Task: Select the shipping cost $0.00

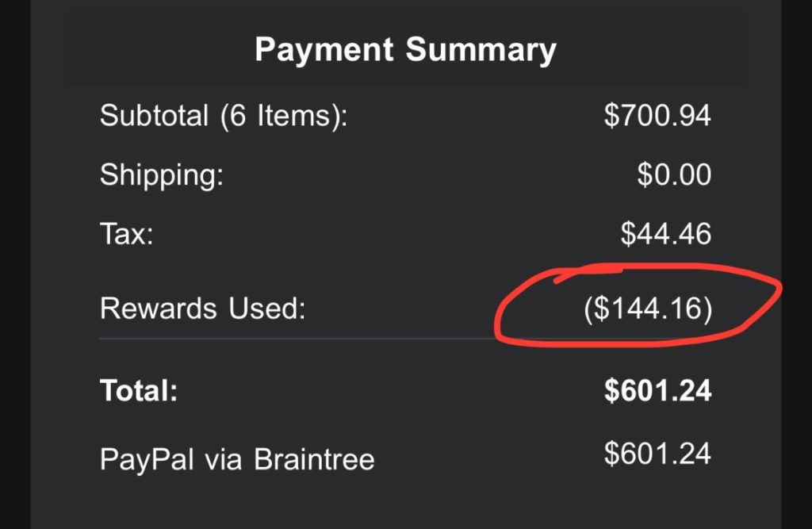Action: point(674,174)
